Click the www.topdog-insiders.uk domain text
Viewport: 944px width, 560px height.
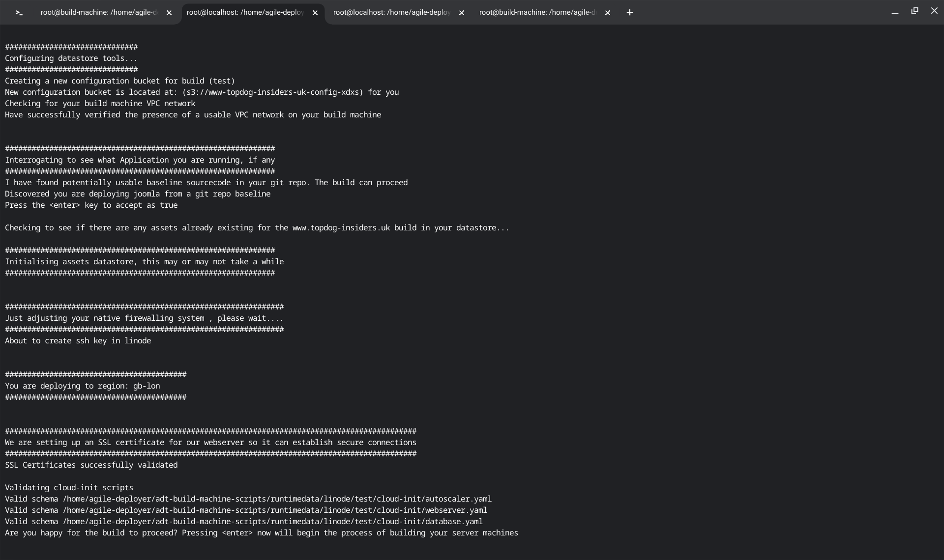coord(341,228)
